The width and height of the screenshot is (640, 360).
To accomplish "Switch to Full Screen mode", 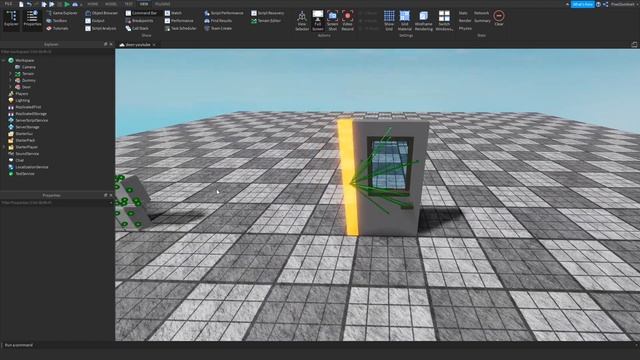I will click(318, 21).
